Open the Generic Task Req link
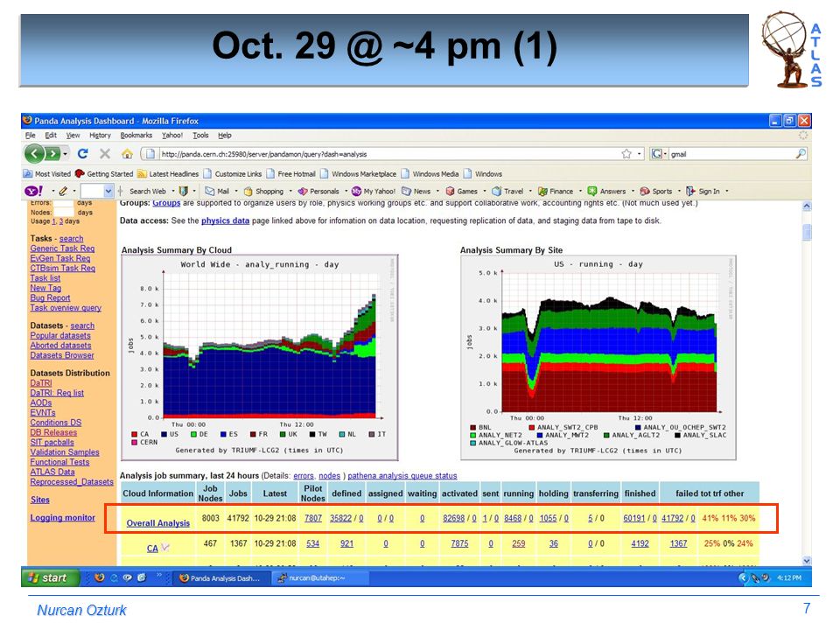Screen dimensions: 840x630 point(62,248)
